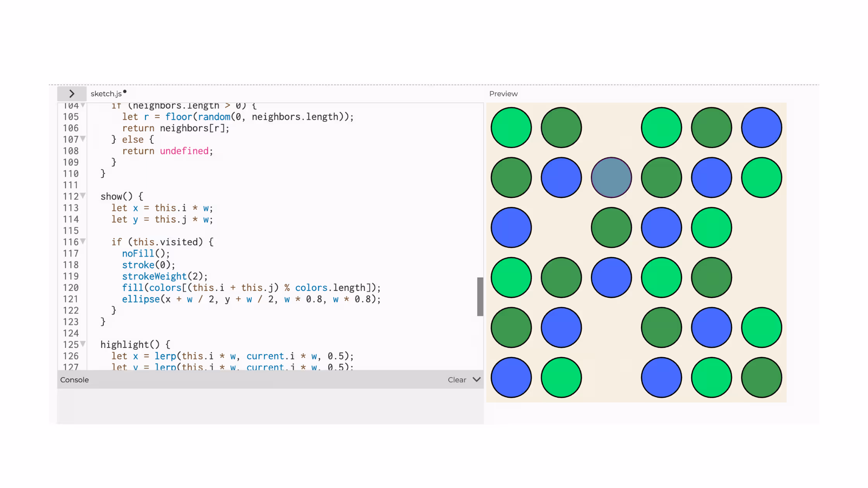
Task: Click the bottom-left blue circle
Action: tap(511, 377)
